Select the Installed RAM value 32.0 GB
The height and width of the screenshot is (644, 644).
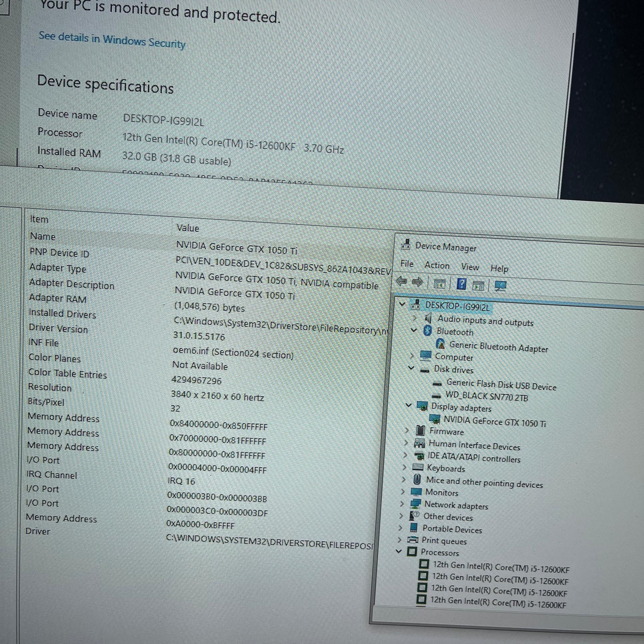176,158
